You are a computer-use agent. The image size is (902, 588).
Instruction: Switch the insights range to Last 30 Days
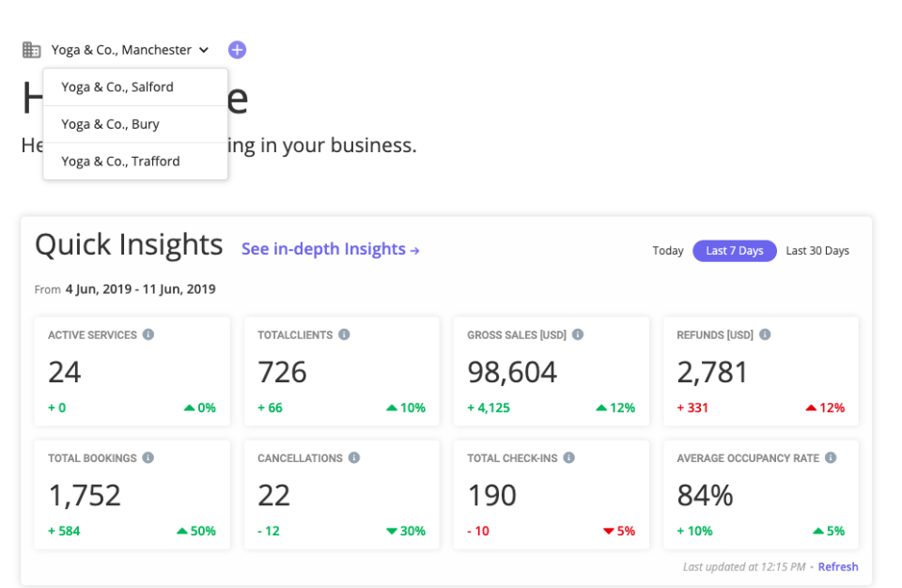tap(817, 251)
